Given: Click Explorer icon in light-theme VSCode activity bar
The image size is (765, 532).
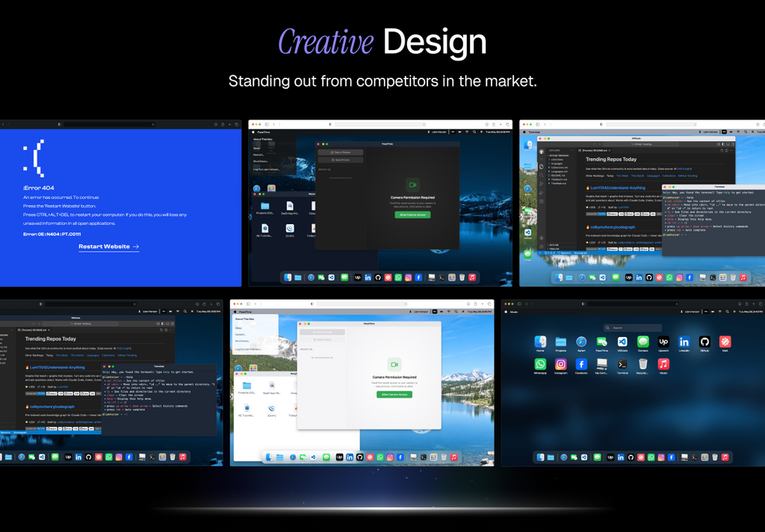Looking at the screenshot, I should coord(542,167).
